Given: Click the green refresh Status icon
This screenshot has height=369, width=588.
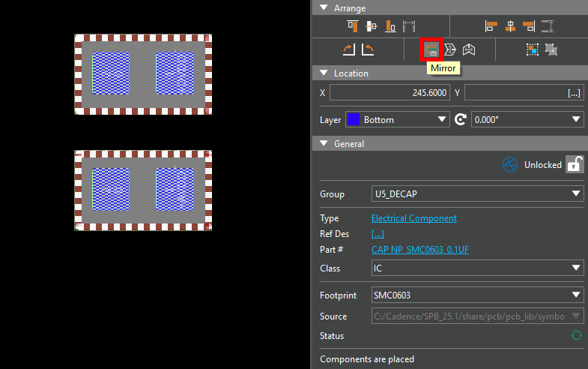Looking at the screenshot, I should click(576, 335).
